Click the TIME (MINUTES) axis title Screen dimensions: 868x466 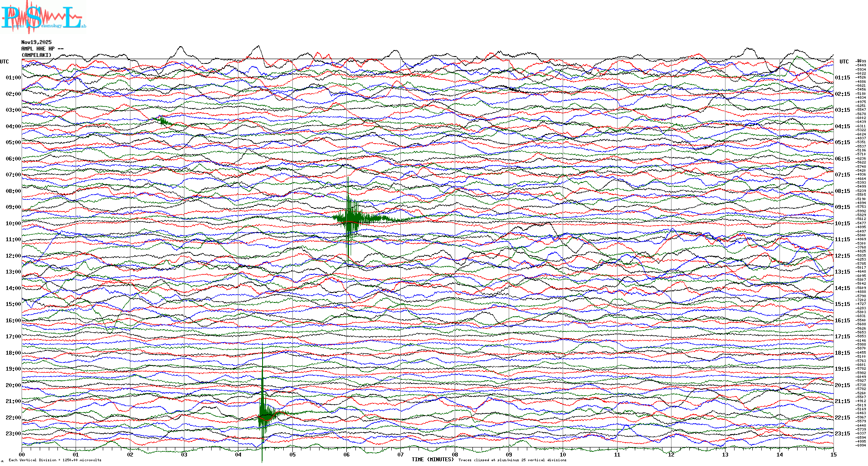pos(432,460)
